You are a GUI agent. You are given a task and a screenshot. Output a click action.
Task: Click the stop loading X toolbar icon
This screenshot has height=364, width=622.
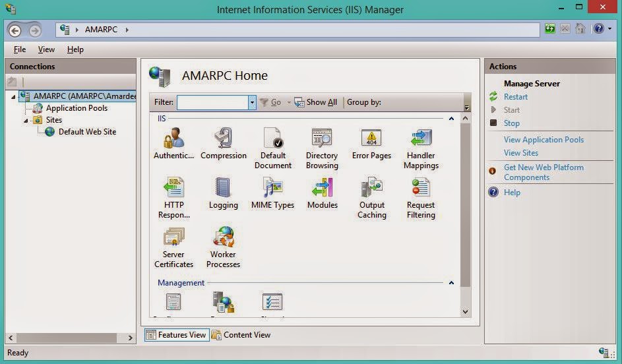pos(565,28)
